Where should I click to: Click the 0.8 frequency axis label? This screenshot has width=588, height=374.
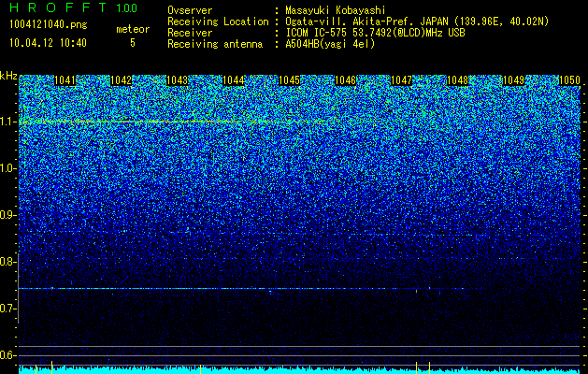click(7, 262)
